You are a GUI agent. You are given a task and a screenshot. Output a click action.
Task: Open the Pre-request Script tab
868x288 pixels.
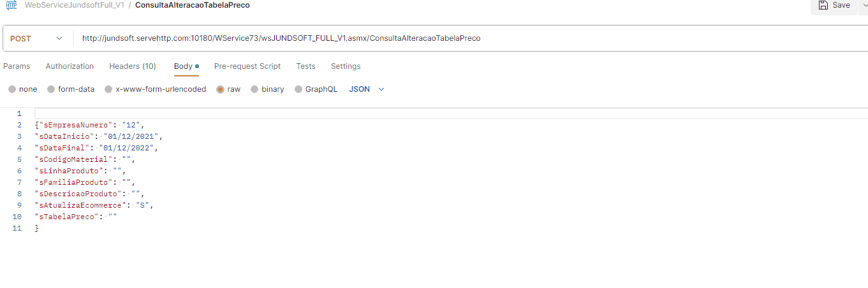[x=247, y=66]
